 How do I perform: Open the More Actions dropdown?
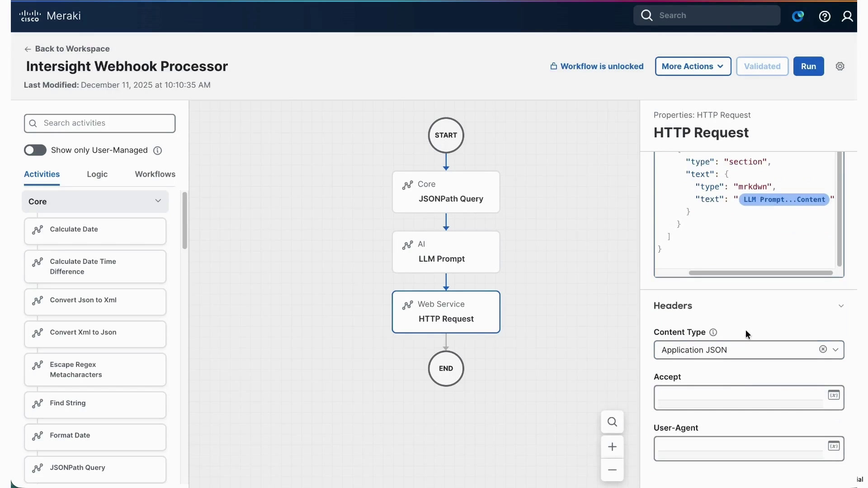pyautogui.click(x=693, y=66)
